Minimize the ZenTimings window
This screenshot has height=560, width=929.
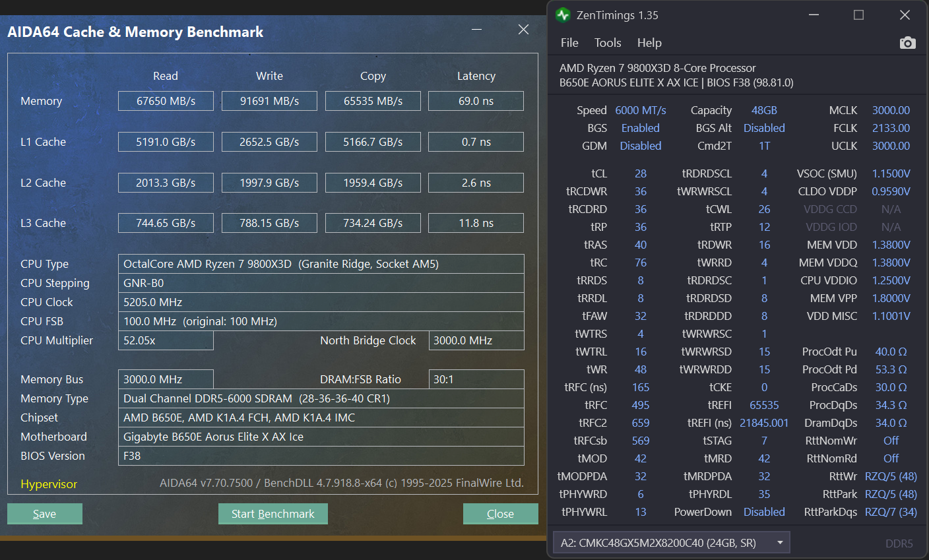pos(814,15)
